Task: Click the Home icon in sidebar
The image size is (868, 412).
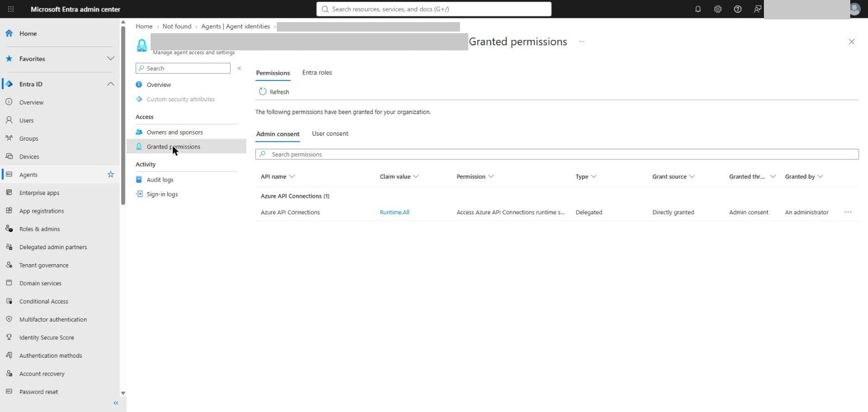Action: pos(9,33)
